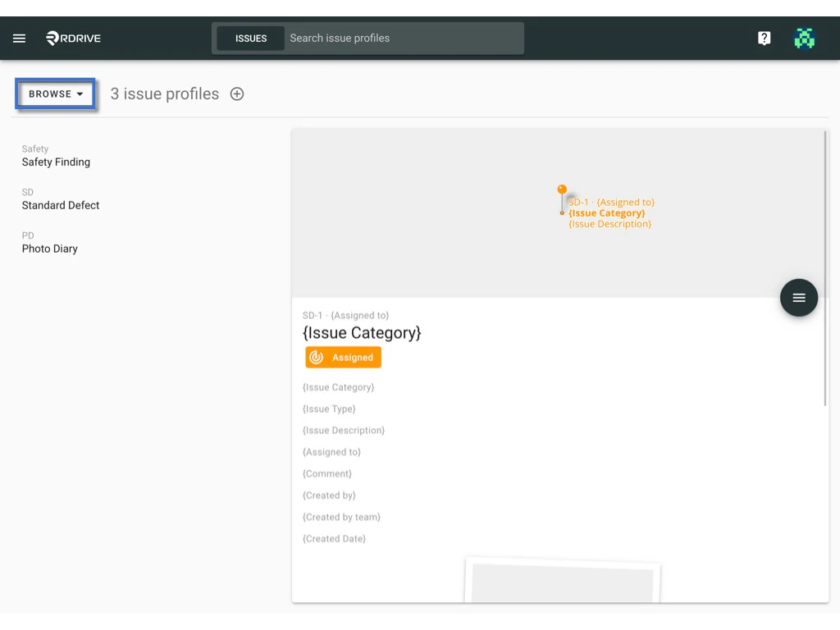Open the BROWSE dropdown

(x=54, y=94)
